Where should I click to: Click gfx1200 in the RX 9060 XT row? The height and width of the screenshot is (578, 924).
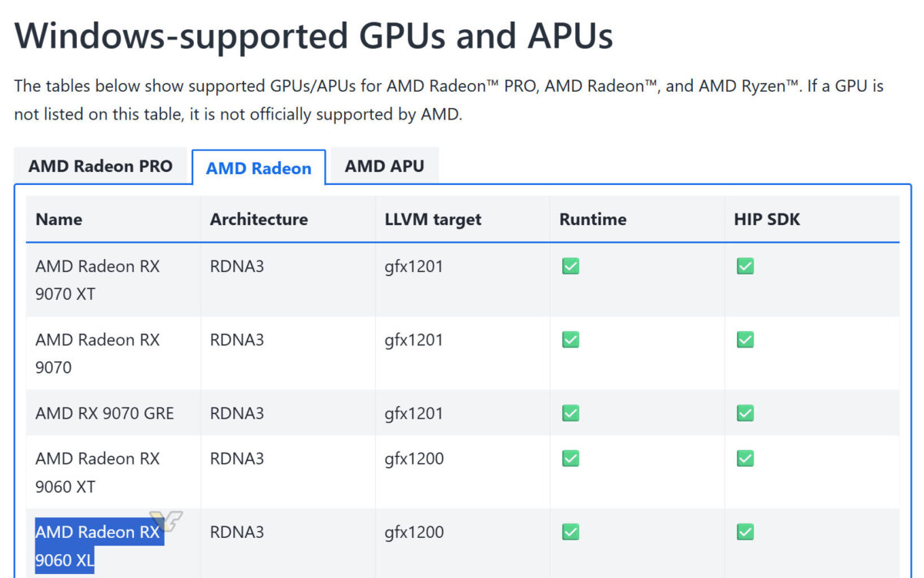click(414, 459)
